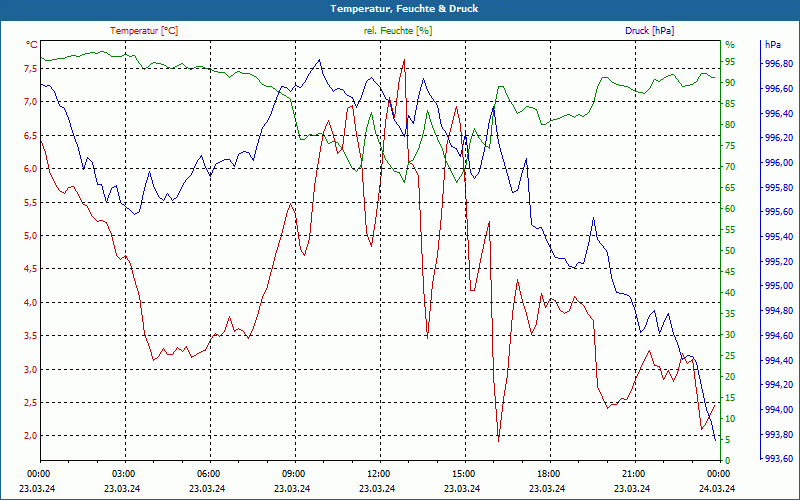Click the Temperatur [°C] legend label

(x=144, y=31)
